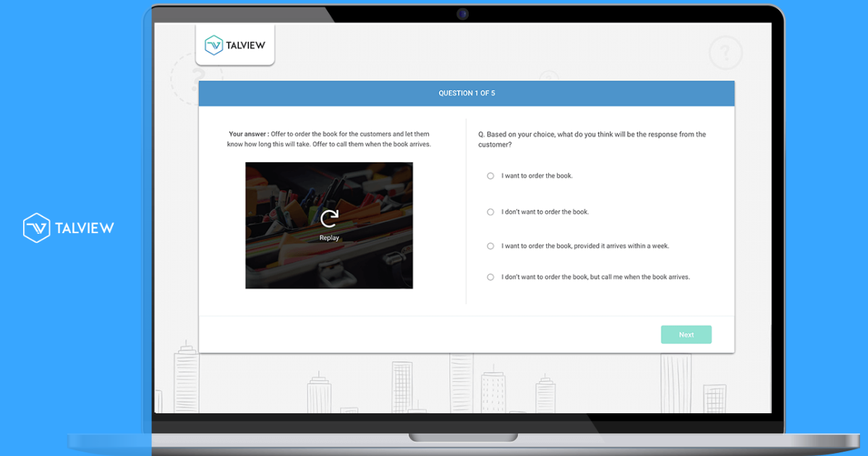This screenshot has height=456, width=868.
Task: Click the question mark circle icon
Action: pyautogui.click(x=726, y=53)
